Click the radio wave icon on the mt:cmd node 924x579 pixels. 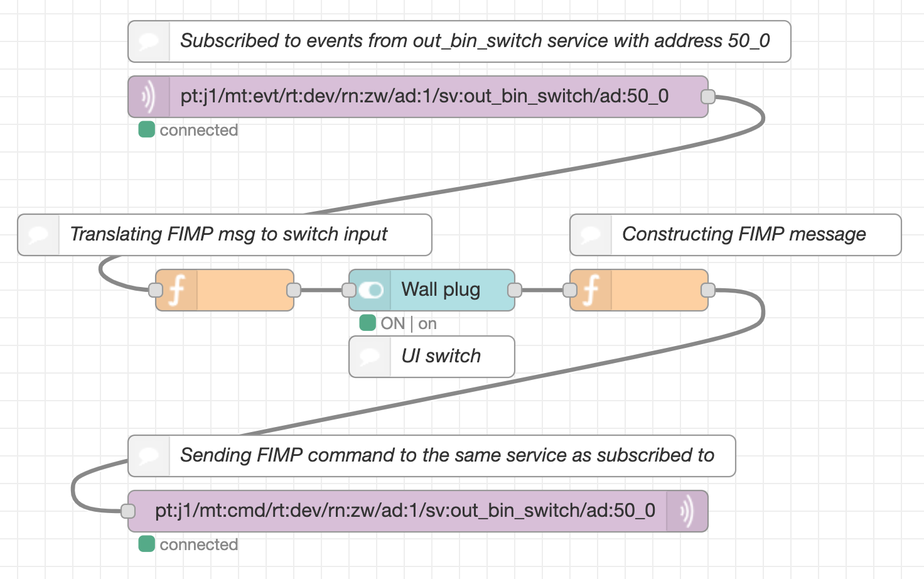pos(687,511)
